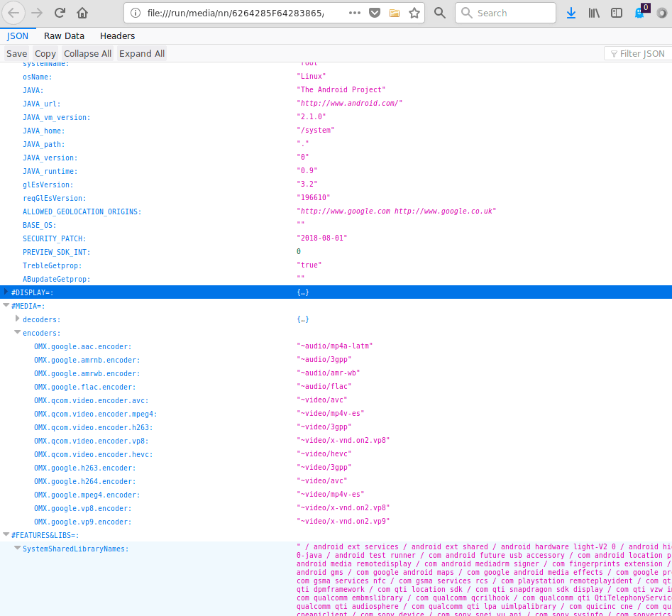Select the PREVIEW_SDK_INT key
Image resolution: width=672 pixels, height=616 pixels.
point(57,252)
